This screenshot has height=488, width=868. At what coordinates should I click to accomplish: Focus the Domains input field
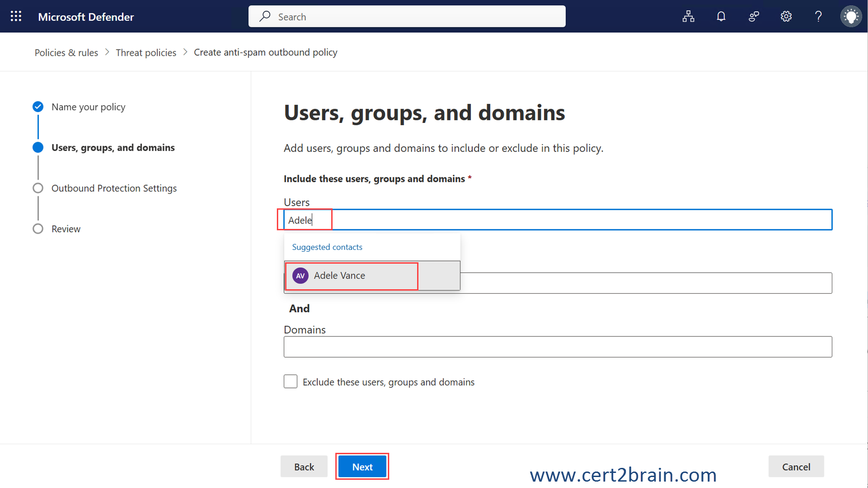coord(557,347)
